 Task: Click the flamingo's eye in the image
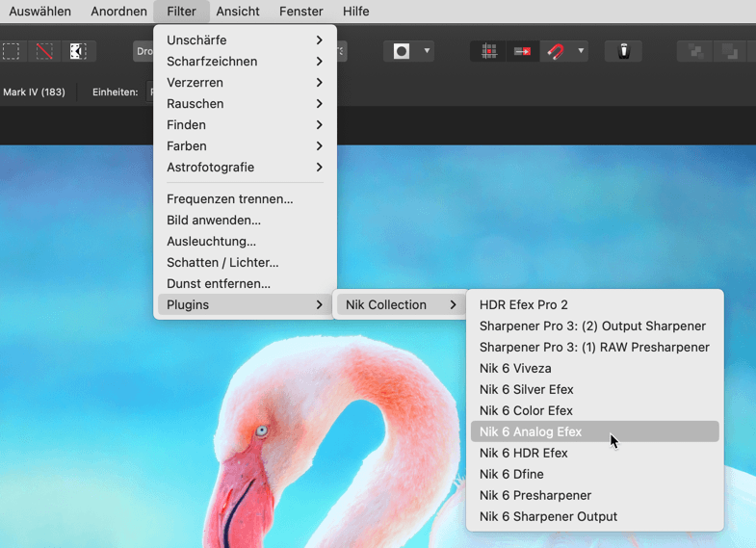261,431
